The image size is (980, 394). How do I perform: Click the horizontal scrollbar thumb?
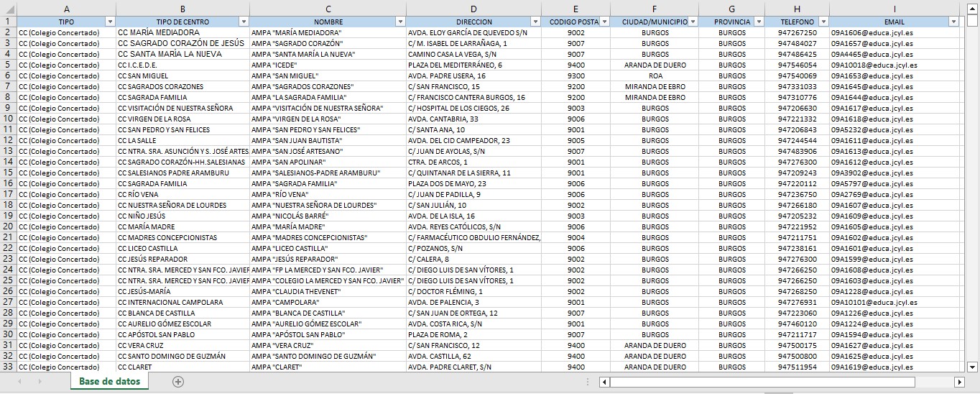(762, 382)
